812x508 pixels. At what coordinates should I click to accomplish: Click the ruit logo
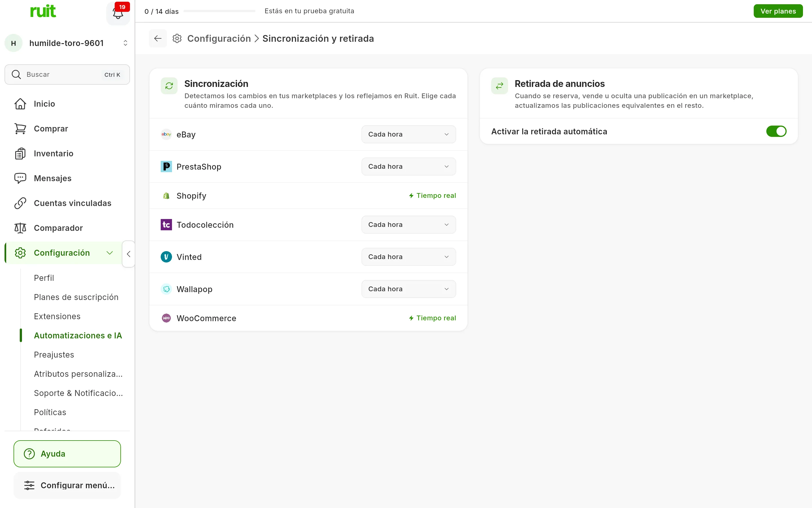43,11
